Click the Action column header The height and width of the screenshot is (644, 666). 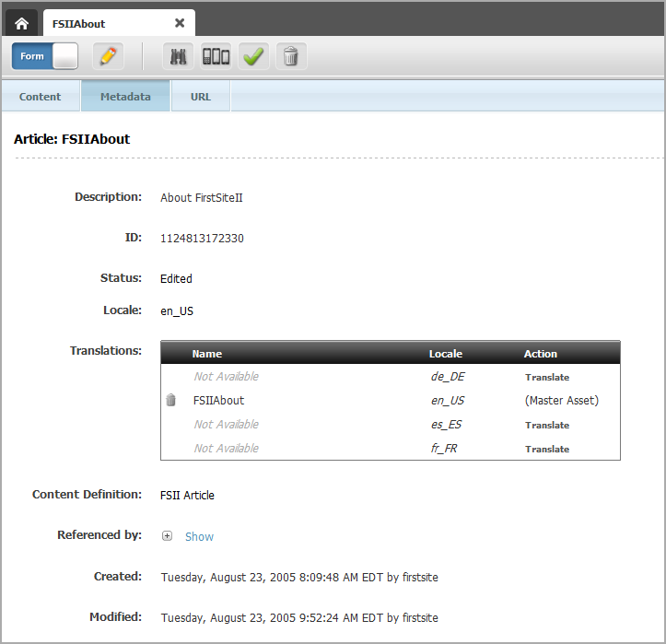click(x=541, y=354)
